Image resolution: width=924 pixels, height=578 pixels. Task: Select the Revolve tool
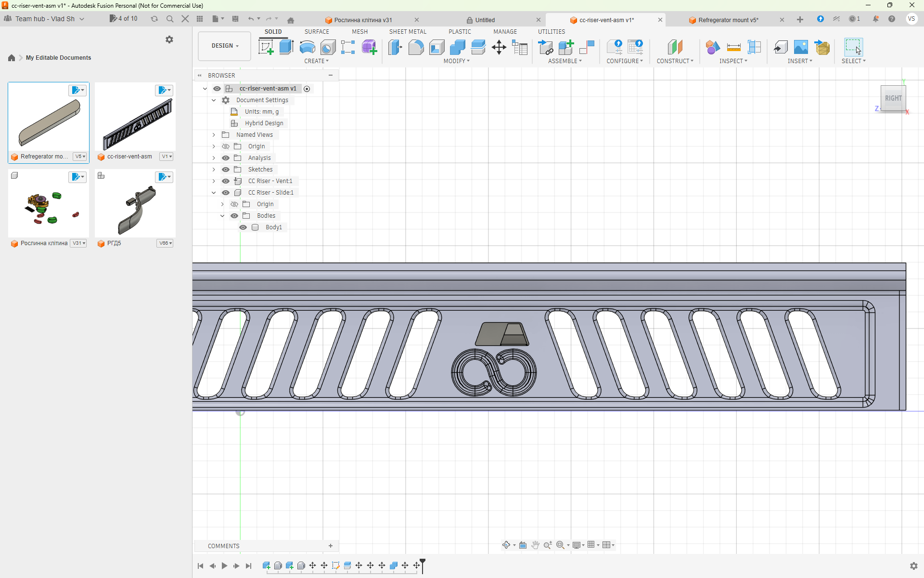click(307, 47)
